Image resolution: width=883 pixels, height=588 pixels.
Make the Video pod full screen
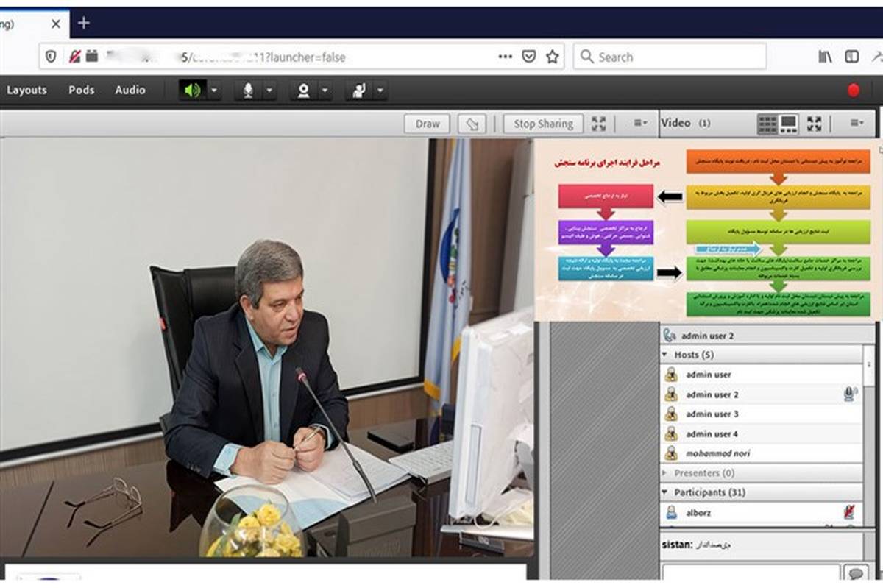click(x=815, y=124)
